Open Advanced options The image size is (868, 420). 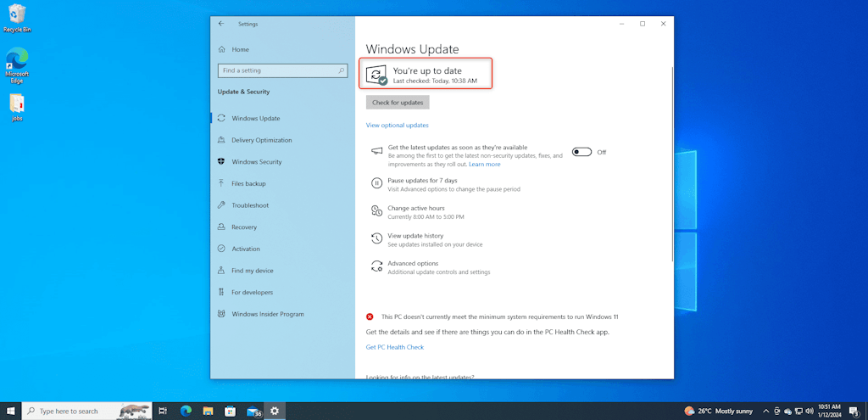point(413,264)
